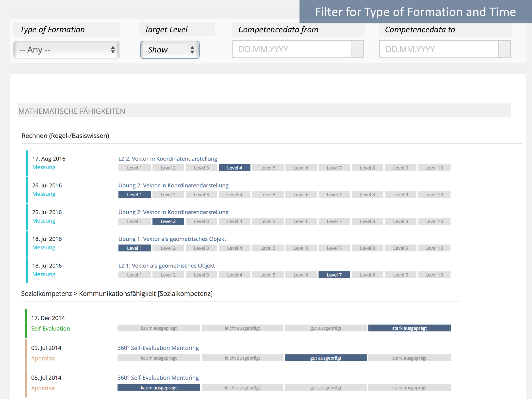Screen dimensions: 532x399
Task: Click Messung label under 26. Jul 2016
Action: click(44, 194)
